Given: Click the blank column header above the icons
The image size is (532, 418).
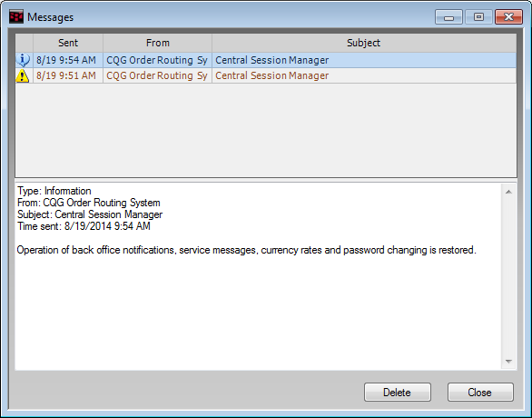Looking at the screenshot, I should 25,43.
